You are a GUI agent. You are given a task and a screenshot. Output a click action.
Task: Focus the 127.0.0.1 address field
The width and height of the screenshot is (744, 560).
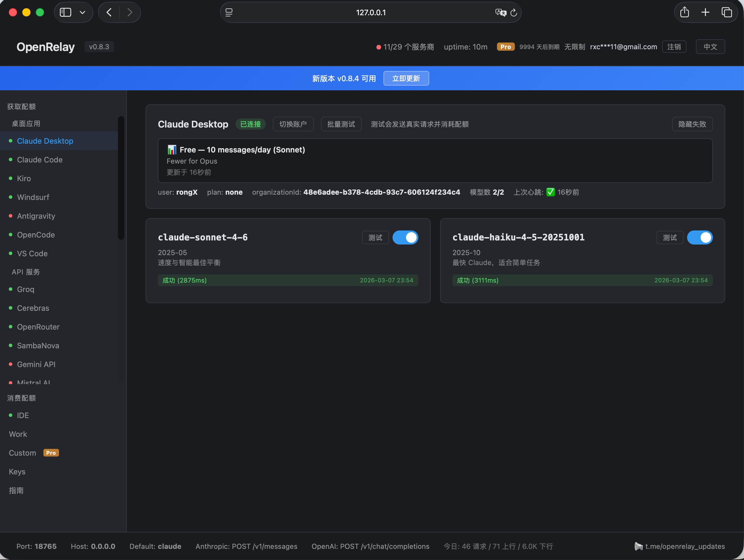[371, 12]
